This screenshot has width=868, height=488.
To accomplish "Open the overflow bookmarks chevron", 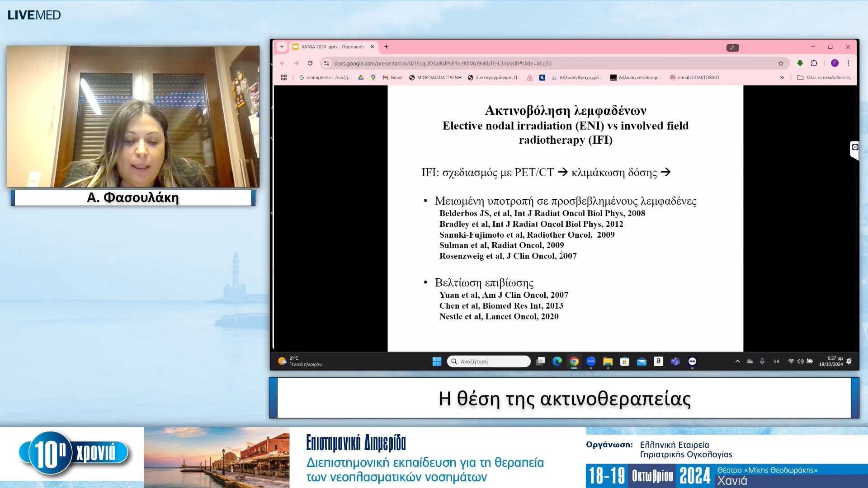I will point(782,77).
